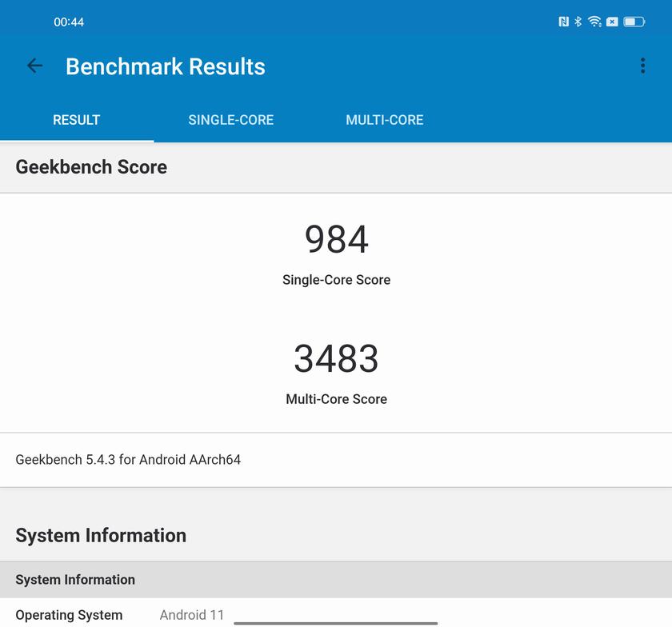Tap the Wi-Fi signal icon
The image size is (672, 627).
point(594,22)
